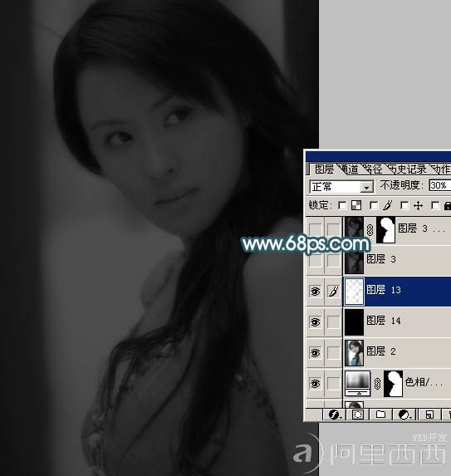Hide the 图层 2 layer
The width and height of the screenshot is (451, 476).
(315, 353)
